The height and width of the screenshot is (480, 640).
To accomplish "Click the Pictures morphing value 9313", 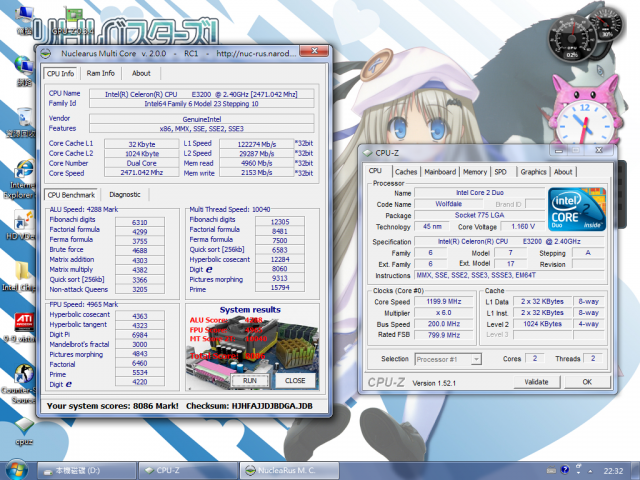I will point(280,278).
